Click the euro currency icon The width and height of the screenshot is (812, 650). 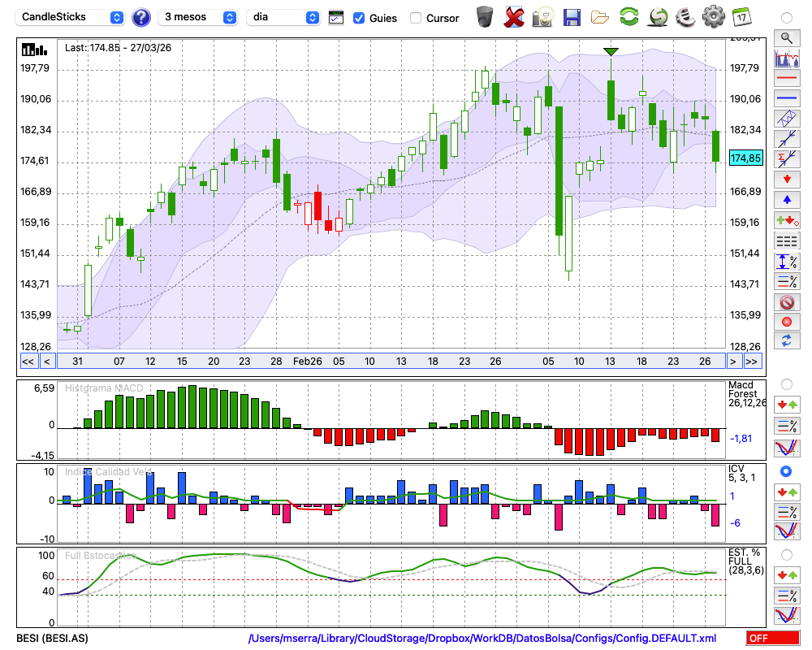click(685, 17)
